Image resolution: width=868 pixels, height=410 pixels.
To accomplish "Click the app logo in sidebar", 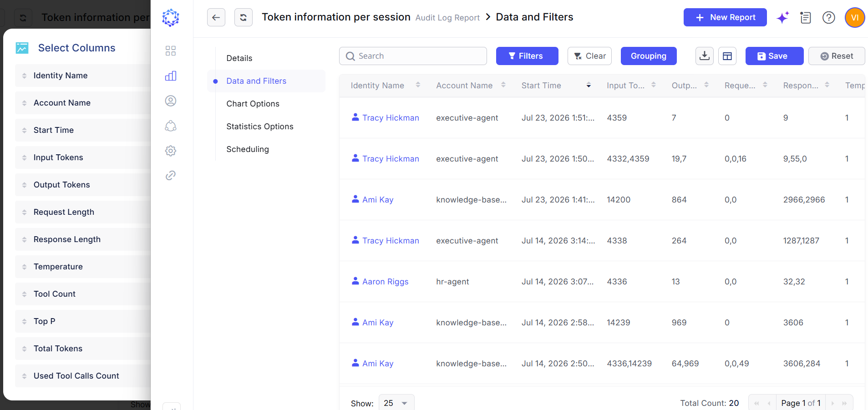I will click(x=171, y=17).
